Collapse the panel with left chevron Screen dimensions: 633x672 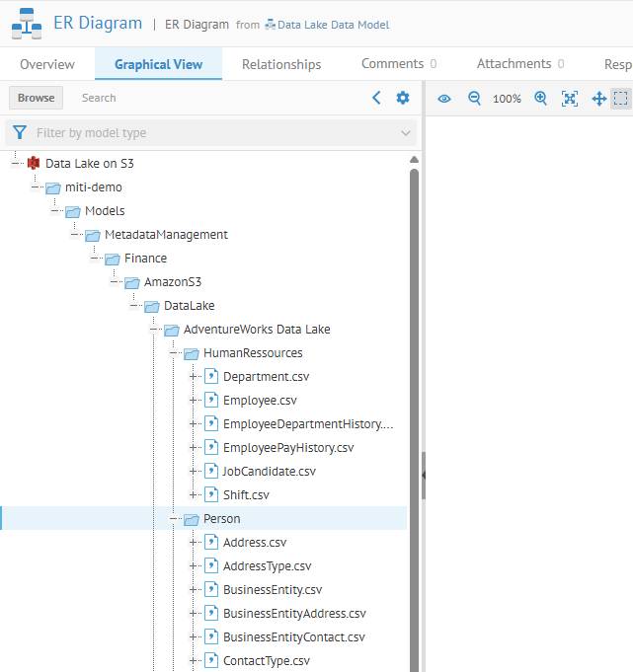point(376,98)
